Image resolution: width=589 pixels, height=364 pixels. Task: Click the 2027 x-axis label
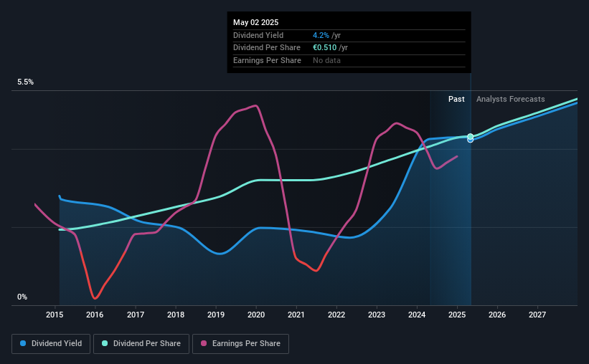pyautogui.click(x=537, y=315)
